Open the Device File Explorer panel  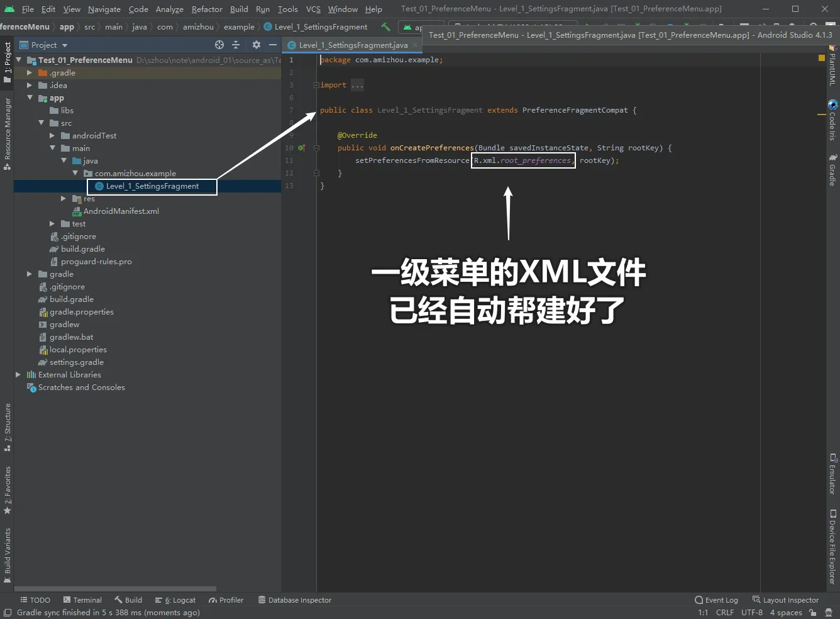point(832,547)
